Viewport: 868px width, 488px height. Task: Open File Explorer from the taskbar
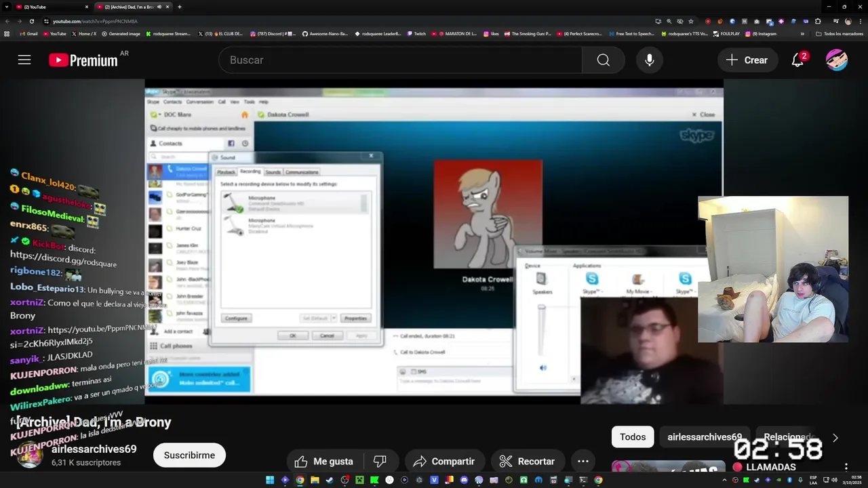pos(315,480)
